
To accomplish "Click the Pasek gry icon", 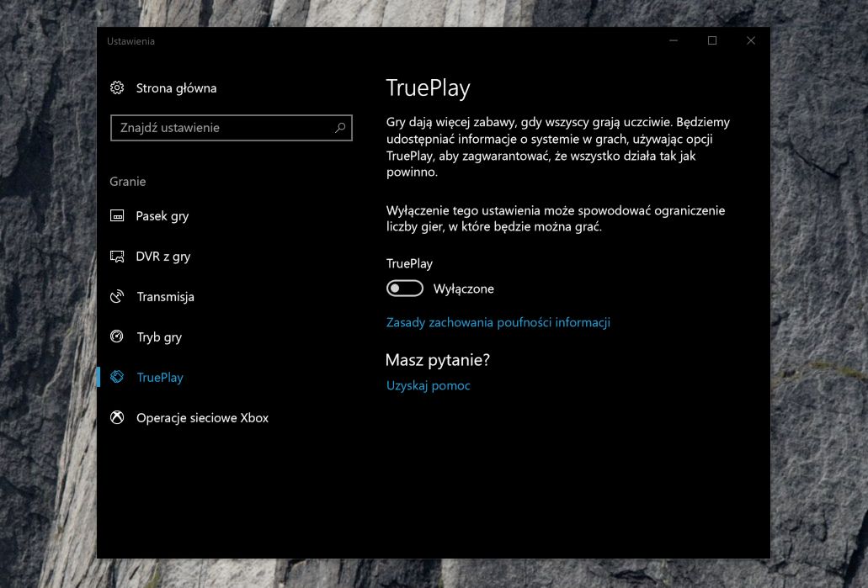I will 117,215.
